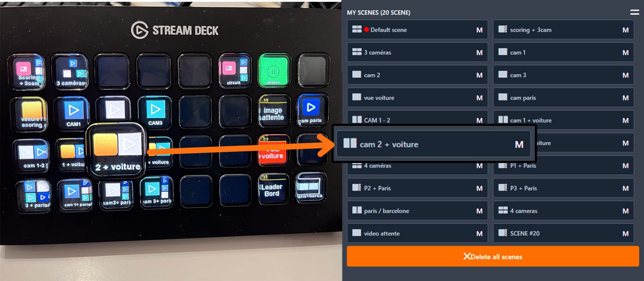Click the split layout icon of paris / barcelone
The width and height of the screenshot is (644, 281).
pyautogui.click(x=357, y=211)
